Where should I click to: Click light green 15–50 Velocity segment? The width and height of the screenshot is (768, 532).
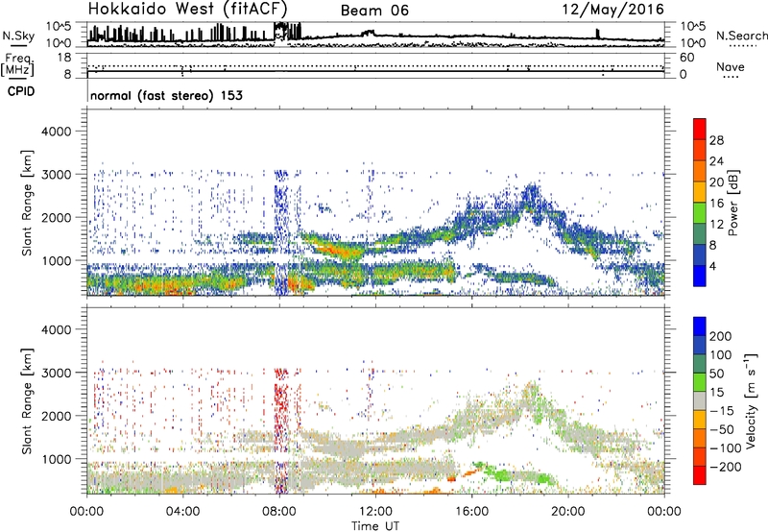coord(700,382)
